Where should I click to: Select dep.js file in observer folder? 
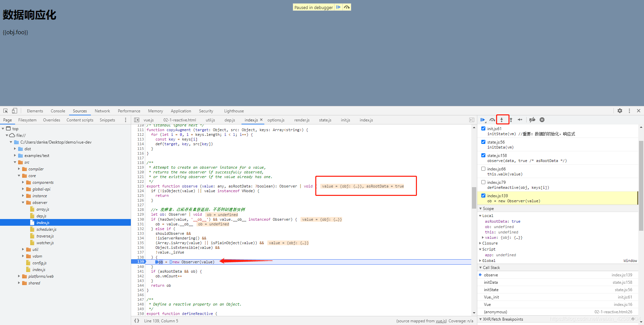[x=41, y=216]
